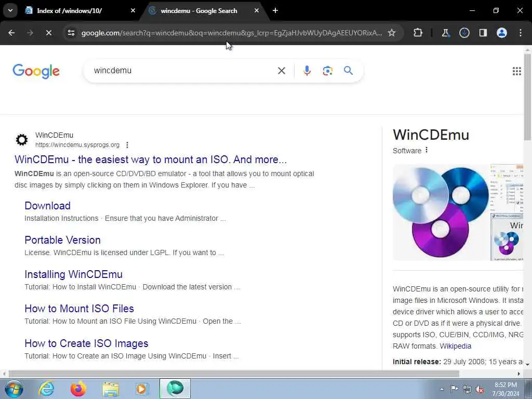The height and width of the screenshot is (399, 532).
Task: Click the browser Back arrow
Action: click(11, 33)
